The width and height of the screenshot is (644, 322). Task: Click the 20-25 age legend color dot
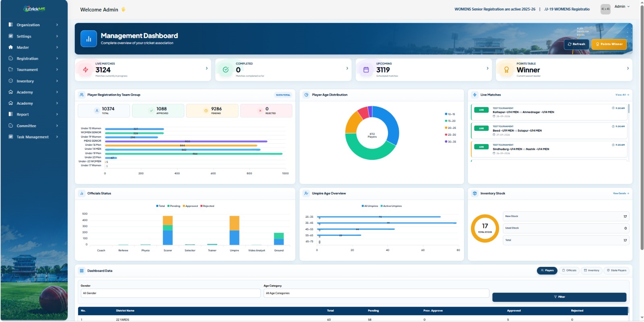446,128
